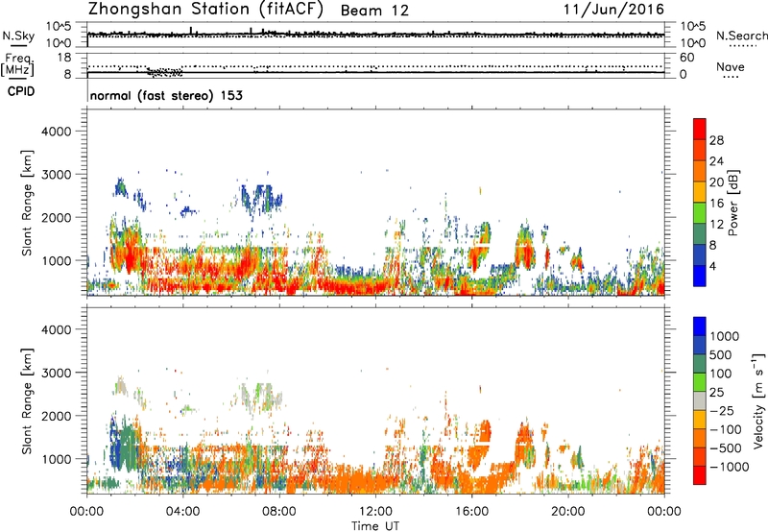
Task: Click the '16' label on power colorbar
Action: tap(716, 204)
